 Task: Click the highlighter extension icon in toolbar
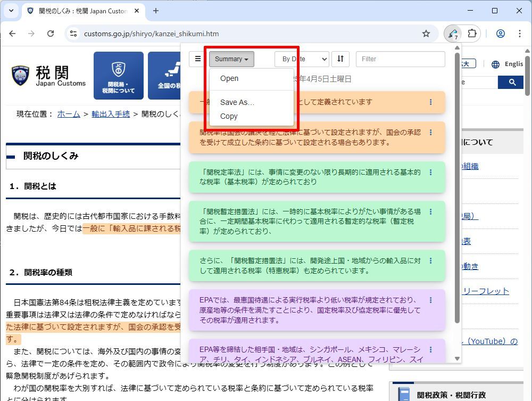(453, 34)
